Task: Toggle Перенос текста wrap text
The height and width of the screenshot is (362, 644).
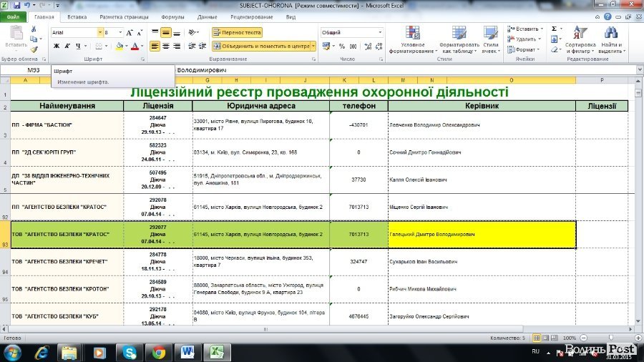Action: tap(237, 33)
